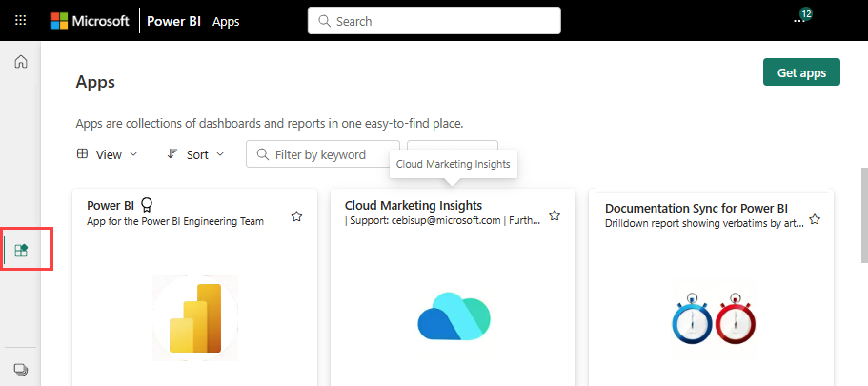Click the Search box in header
This screenshot has height=386, width=868.
pos(434,20)
